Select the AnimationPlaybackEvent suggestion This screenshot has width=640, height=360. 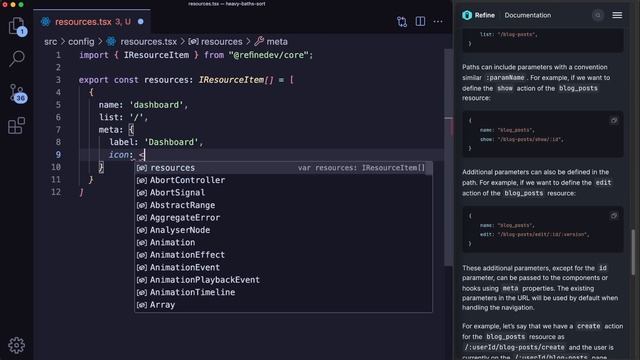click(x=283, y=280)
